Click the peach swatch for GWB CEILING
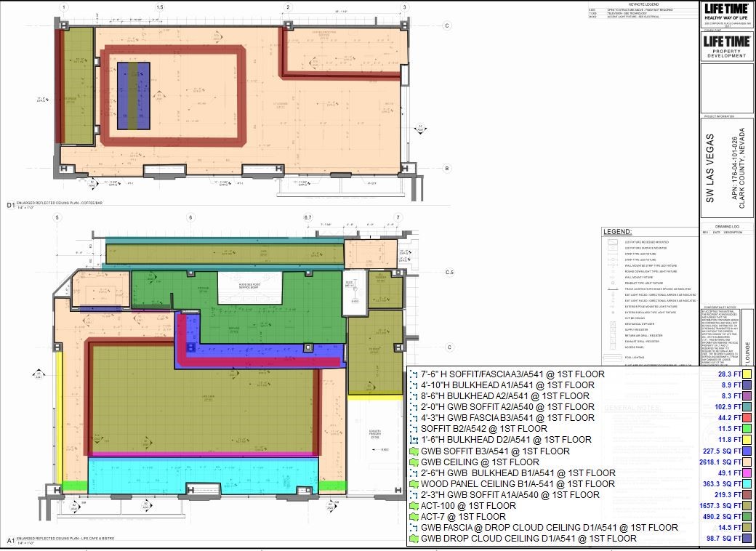Screen dimensions: 756x551 (747, 462)
